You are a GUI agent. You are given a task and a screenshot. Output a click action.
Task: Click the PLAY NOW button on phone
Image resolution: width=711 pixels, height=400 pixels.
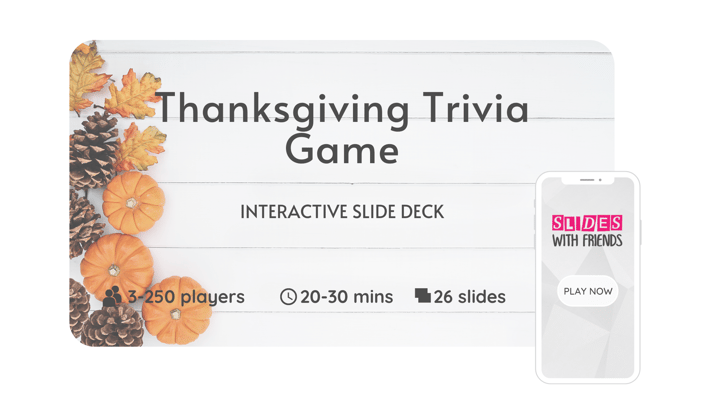coord(588,291)
